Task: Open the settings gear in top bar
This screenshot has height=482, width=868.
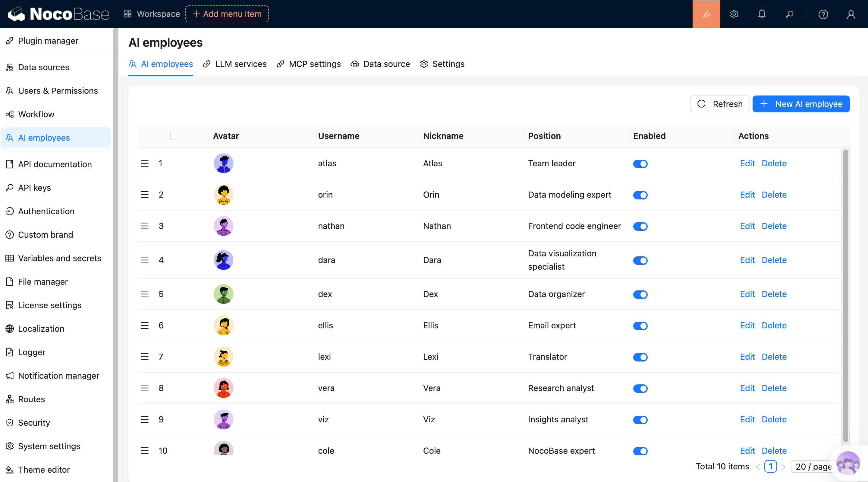Action: (x=734, y=14)
